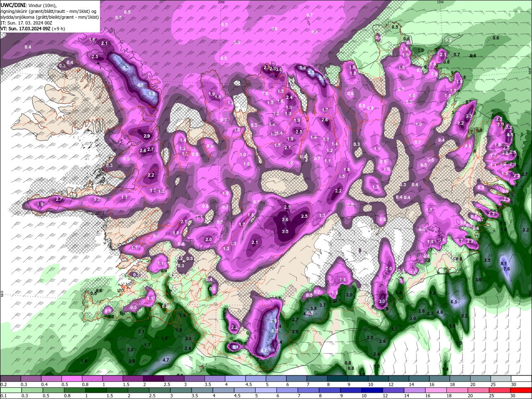Click the "slydda/snjókoma" legend description line
This screenshot has width=532, height=399.
click(49, 17)
